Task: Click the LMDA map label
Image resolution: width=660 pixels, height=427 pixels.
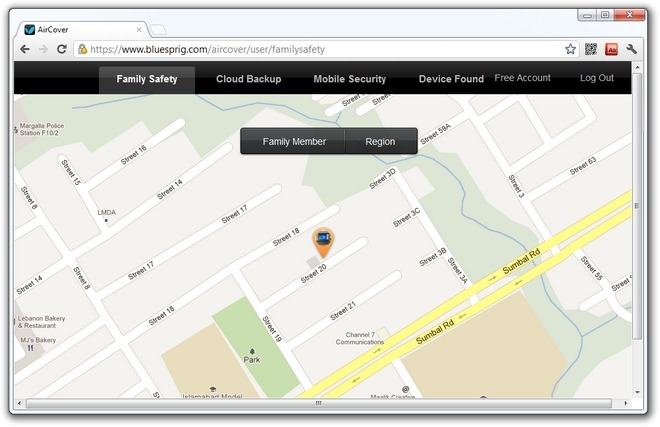Action: click(x=106, y=213)
